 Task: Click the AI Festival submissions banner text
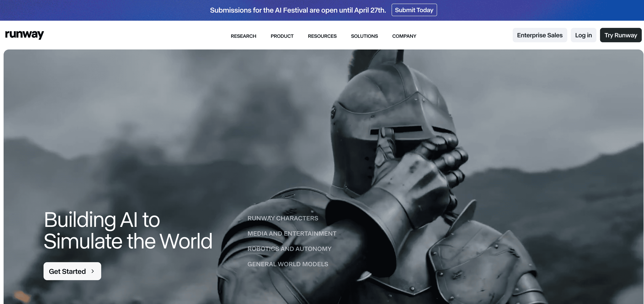tap(298, 10)
